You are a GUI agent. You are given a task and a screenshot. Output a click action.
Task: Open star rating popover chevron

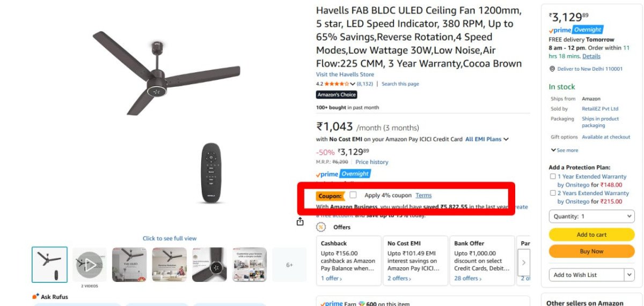point(353,84)
